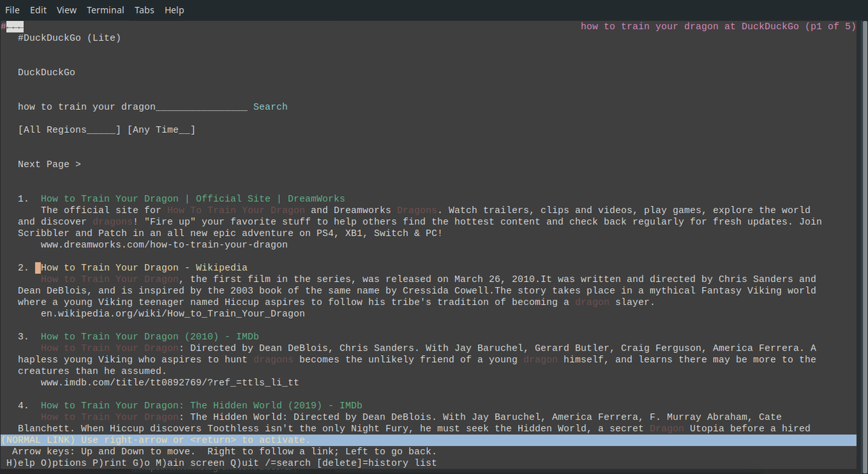This screenshot has height=474, width=868.
Task: Click the NORMAL LINK status line
Action: tap(429, 441)
